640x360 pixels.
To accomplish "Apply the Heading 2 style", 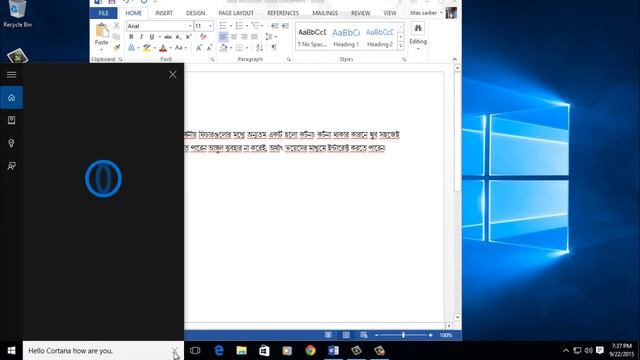I will click(x=380, y=37).
